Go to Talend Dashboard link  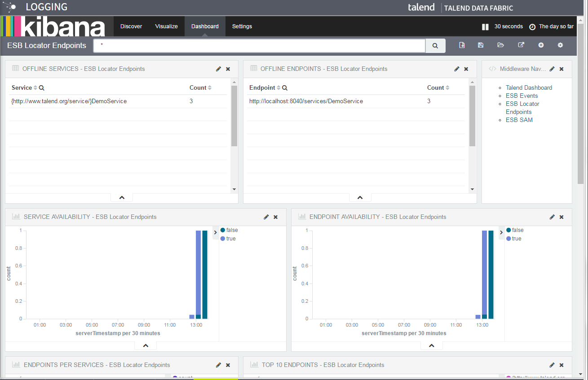pos(529,88)
